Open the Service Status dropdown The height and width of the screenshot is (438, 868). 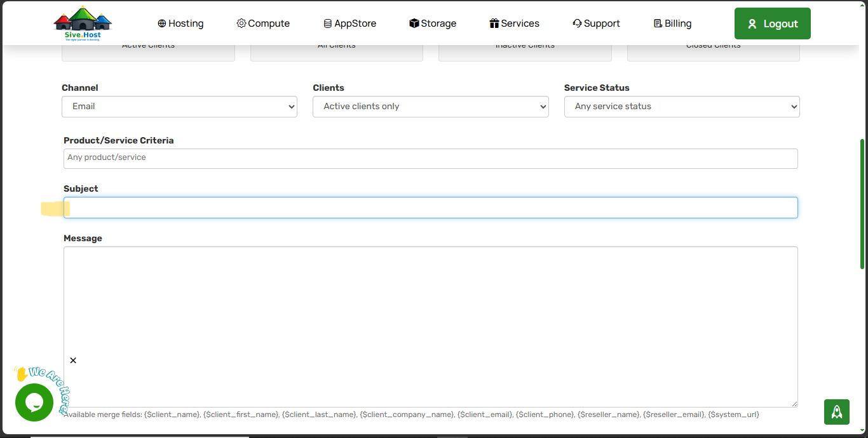682,107
